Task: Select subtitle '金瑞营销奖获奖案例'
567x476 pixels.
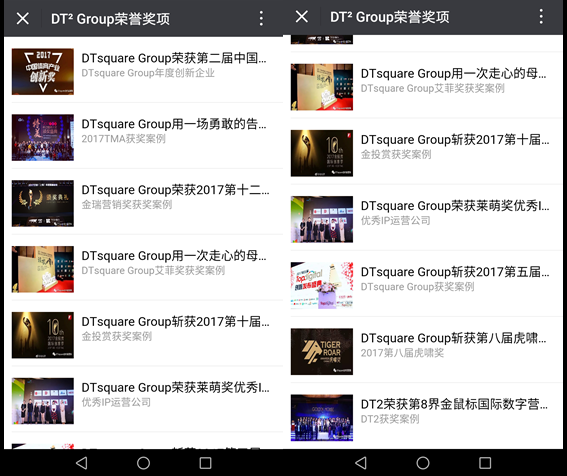Action: tap(127, 205)
